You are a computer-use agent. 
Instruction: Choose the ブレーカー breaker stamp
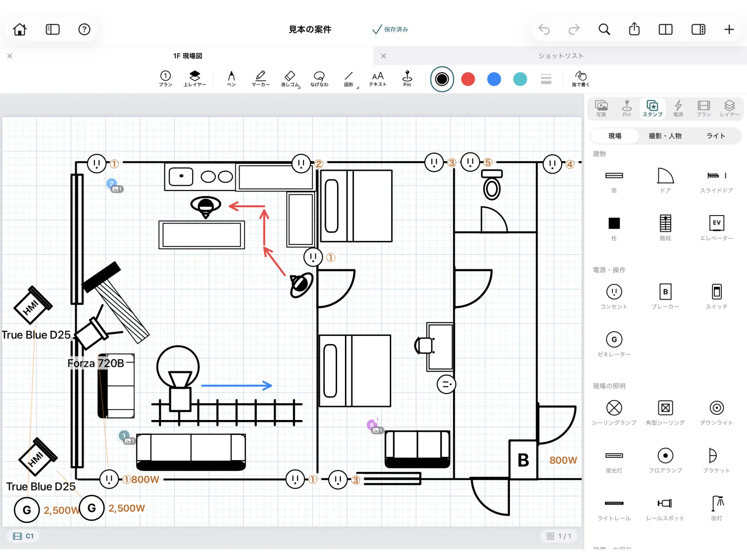click(665, 296)
